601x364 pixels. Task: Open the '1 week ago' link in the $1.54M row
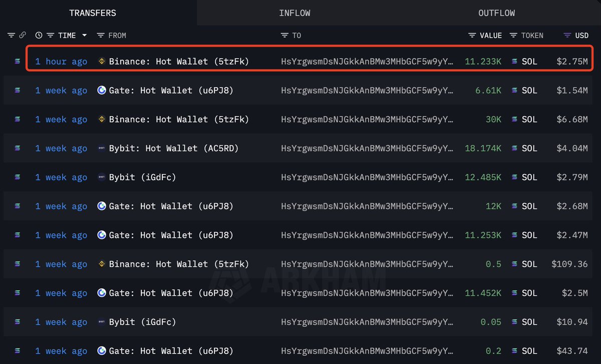61,91
